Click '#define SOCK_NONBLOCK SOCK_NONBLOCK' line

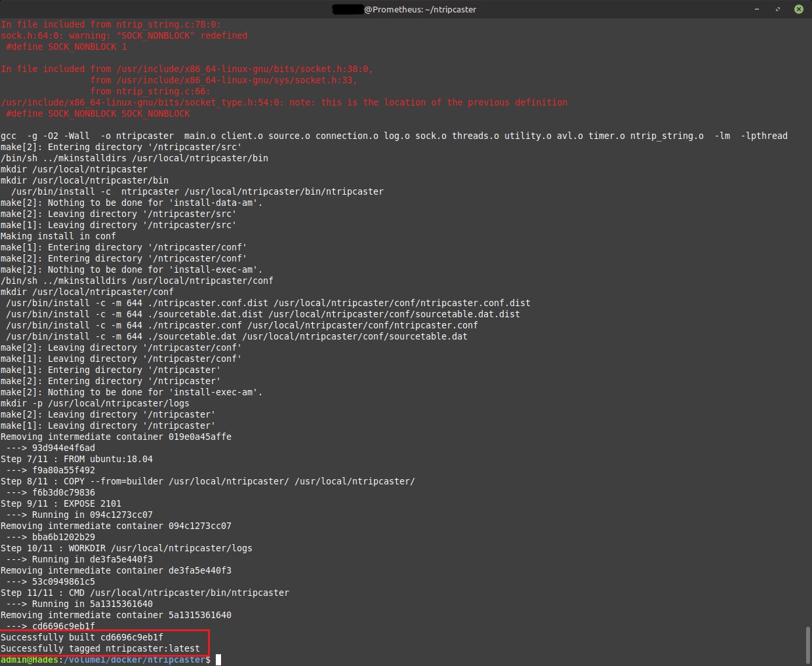point(98,113)
